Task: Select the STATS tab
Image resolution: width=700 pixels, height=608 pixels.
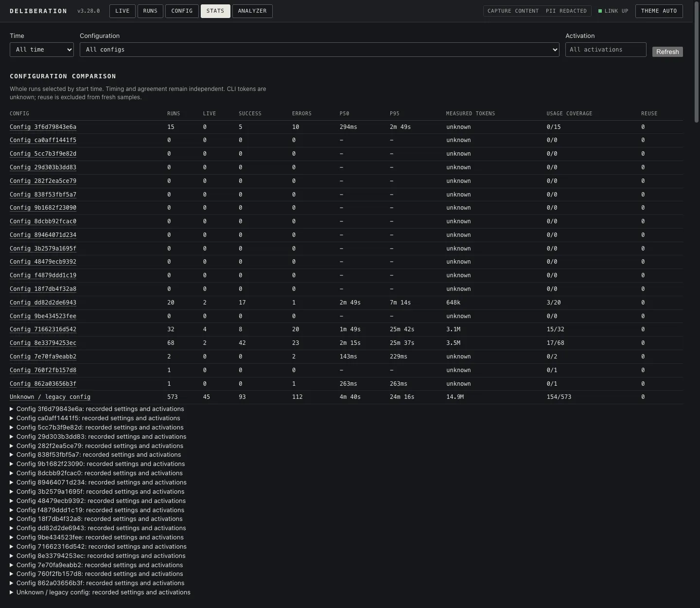Action: click(215, 11)
